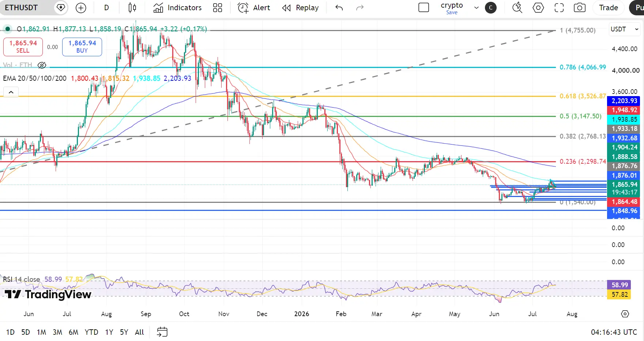The width and height of the screenshot is (644, 341).
Task: Click the diamond icon beside the ETHUSDT symbol
Action: (61, 8)
